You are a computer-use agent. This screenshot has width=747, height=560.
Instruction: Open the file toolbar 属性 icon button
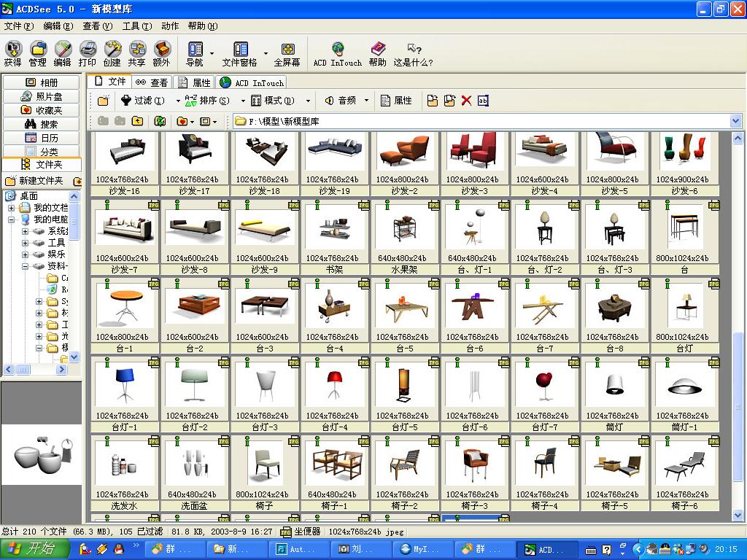click(396, 101)
